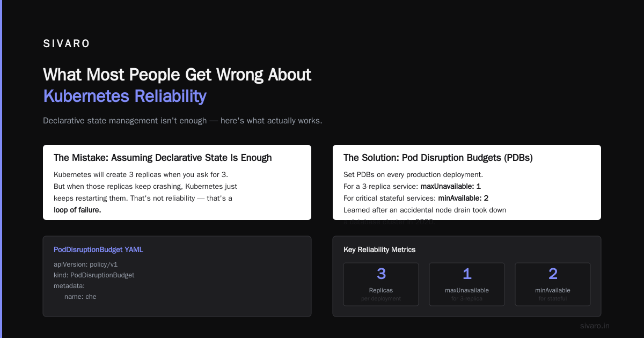
Task: Select the "3 Replicas per deployment" metric tile
Action: [x=381, y=284]
